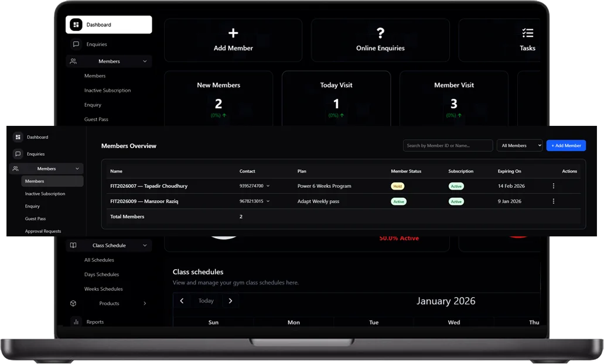Click the Today button on calendar

click(x=206, y=301)
